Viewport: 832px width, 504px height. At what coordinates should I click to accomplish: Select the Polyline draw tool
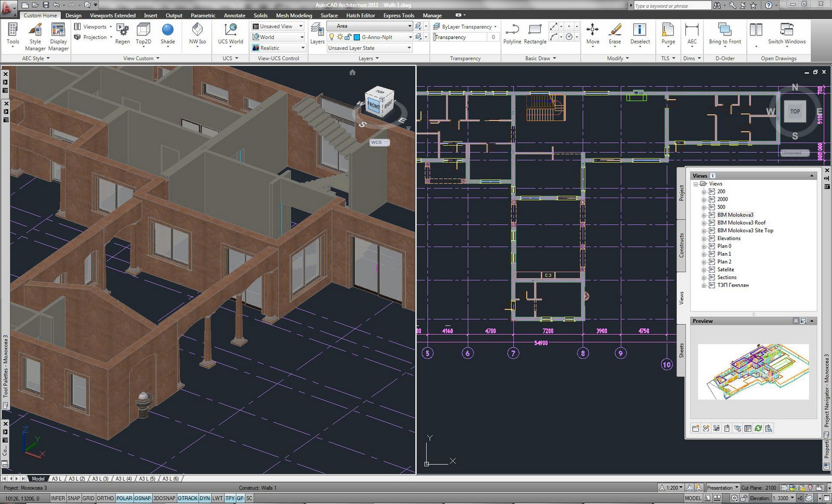pos(512,34)
